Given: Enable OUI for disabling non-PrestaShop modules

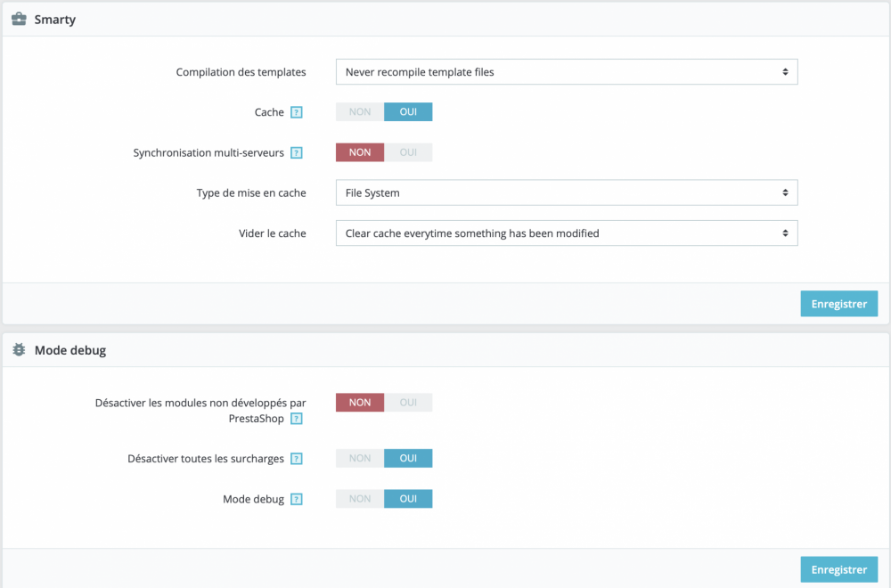Looking at the screenshot, I should [x=408, y=403].
